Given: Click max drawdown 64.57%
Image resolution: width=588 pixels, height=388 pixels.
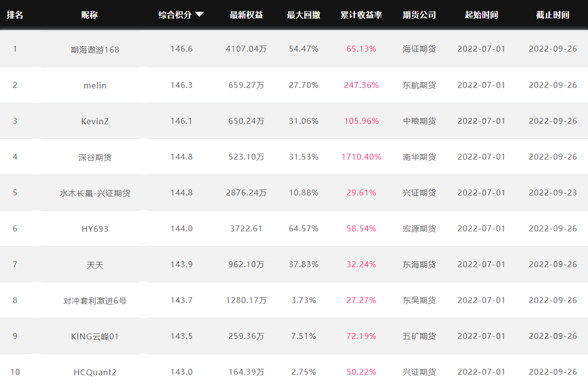Looking at the screenshot, I should coord(304,228).
